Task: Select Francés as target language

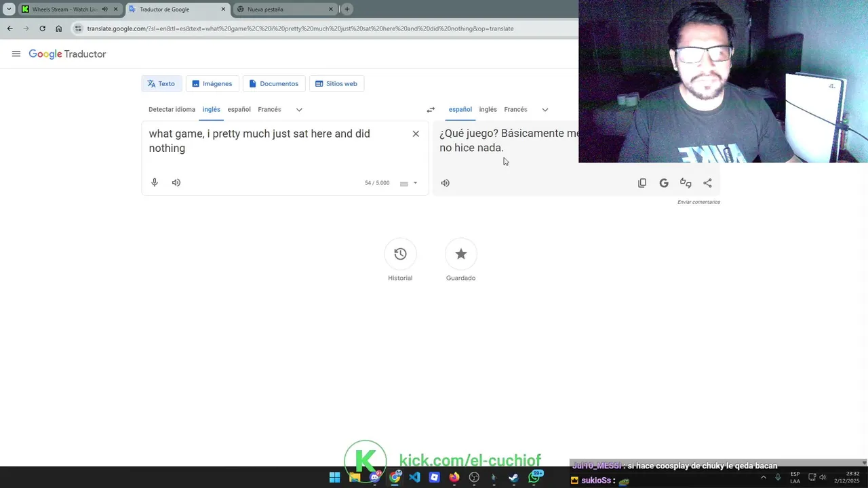Action: [515, 109]
